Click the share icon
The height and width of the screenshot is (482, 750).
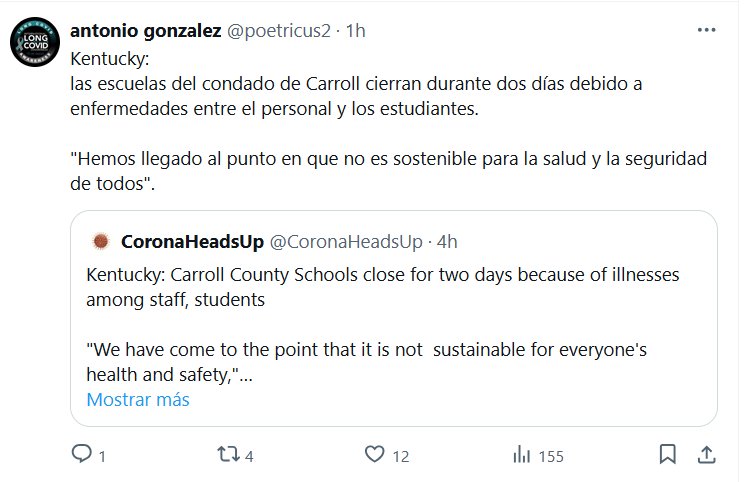(706, 455)
